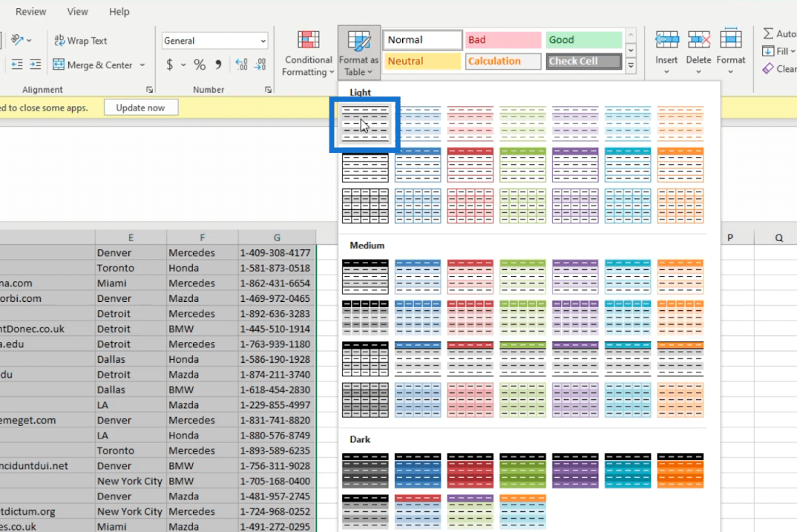
Task: Click first New York City cell with BMW
Action: click(x=131, y=481)
